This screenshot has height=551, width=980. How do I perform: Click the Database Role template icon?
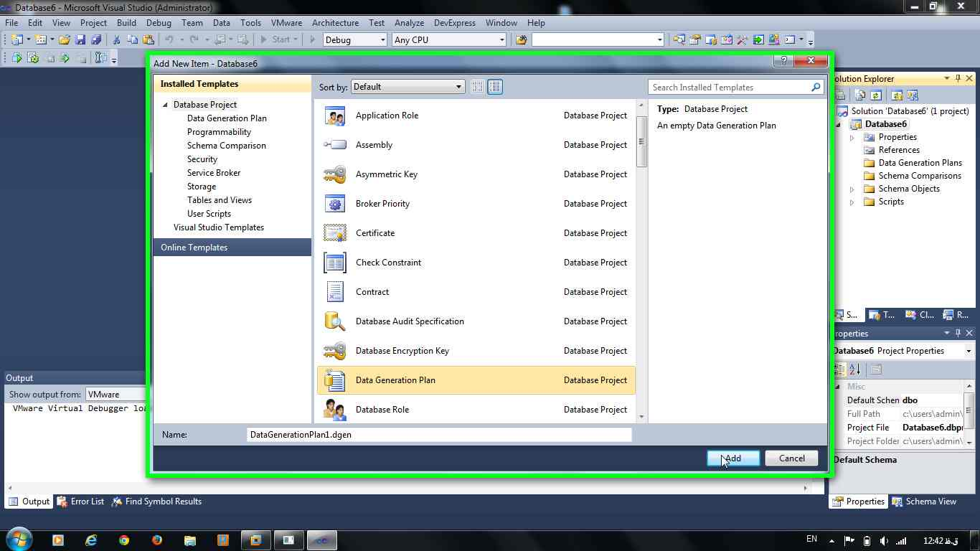[x=334, y=410]
